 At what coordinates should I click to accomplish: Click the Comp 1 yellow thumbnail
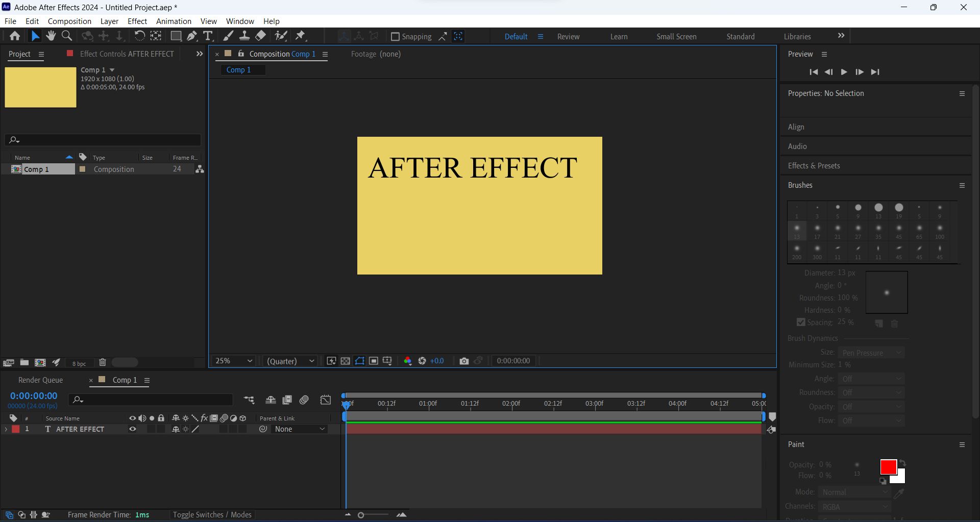pyautogui.click(x=40, y=87)
